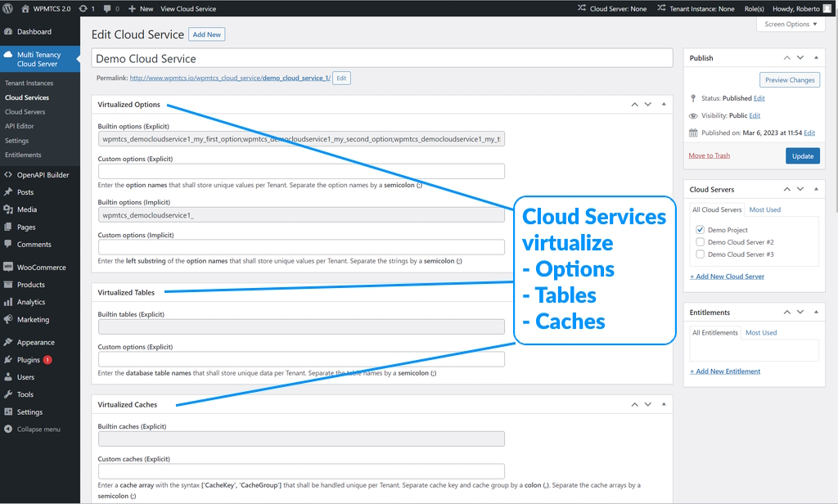
Task: Click the user avatar beside Howdy, Roberto
Action: pos(828,8)
